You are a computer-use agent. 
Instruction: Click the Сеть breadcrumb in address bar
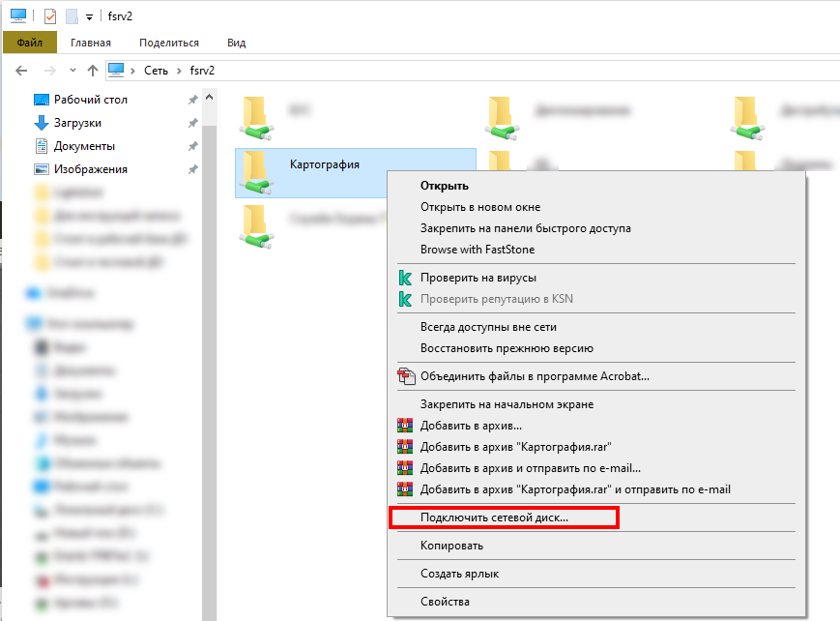[156, 71]
